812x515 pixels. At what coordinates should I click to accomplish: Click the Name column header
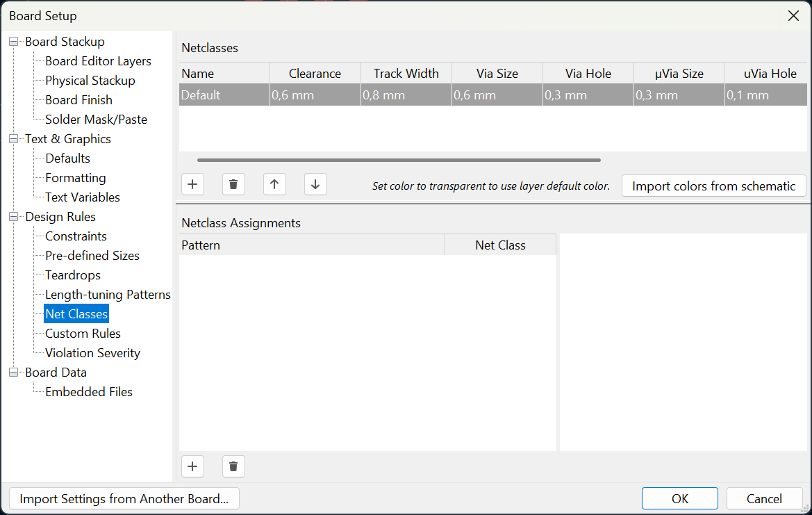224,74
